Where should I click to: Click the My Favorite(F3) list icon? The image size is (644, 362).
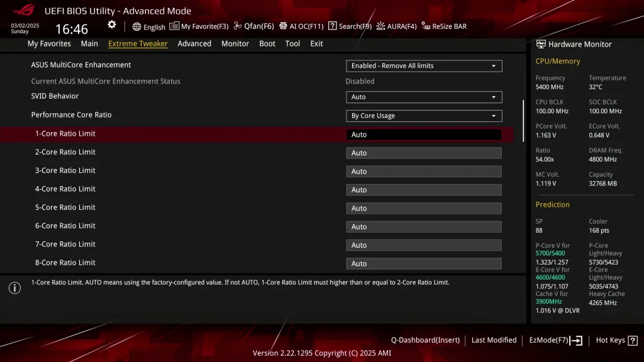[174, 26]
